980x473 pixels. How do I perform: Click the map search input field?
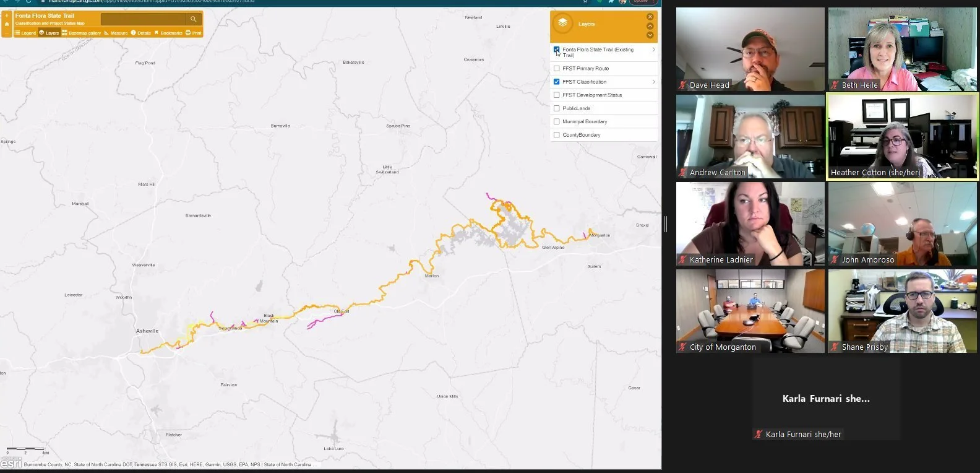(143, 19)
